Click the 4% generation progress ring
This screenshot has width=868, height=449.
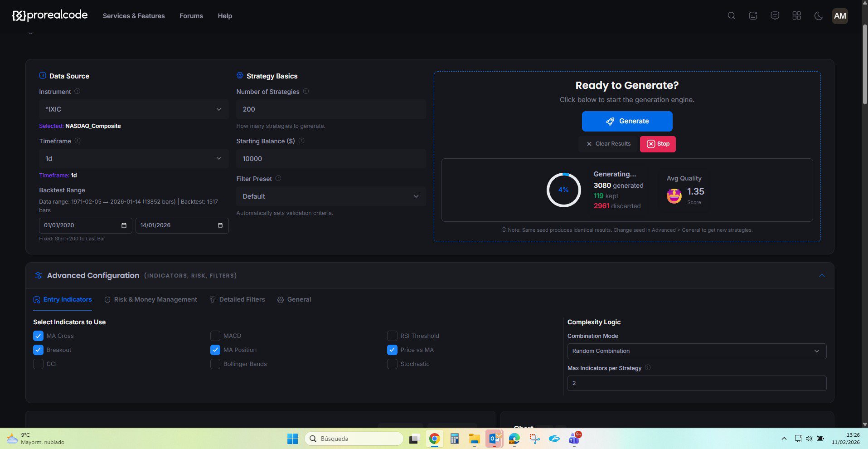[563, 190]
